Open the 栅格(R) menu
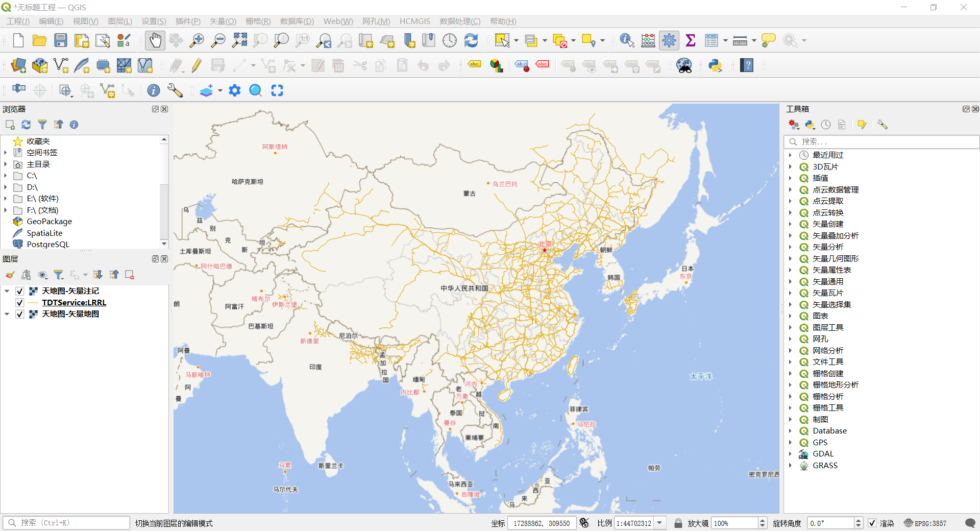 click(258, 21)
